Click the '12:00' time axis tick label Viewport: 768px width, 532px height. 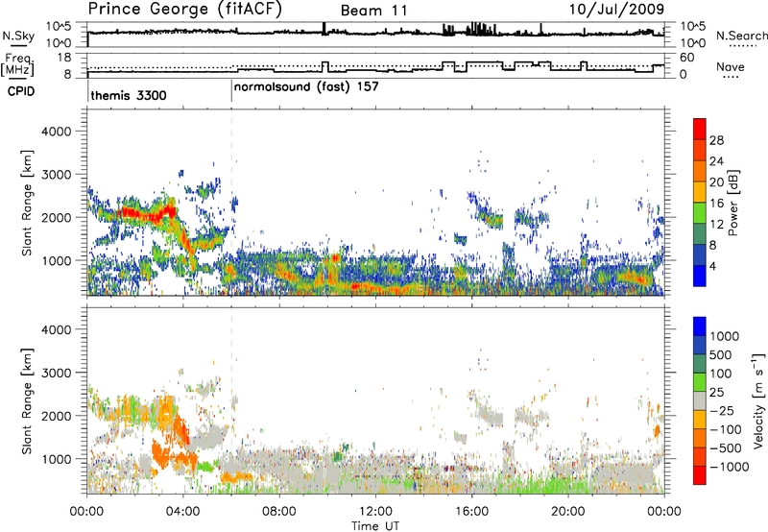(x=375, y=512)
